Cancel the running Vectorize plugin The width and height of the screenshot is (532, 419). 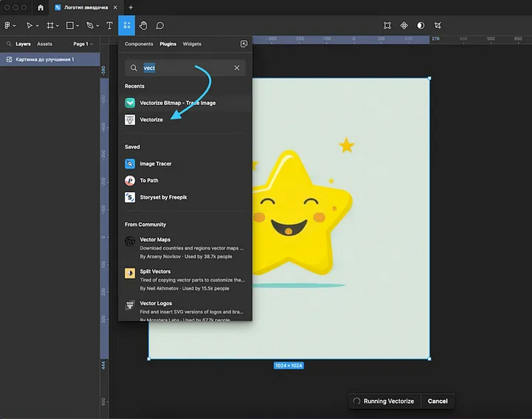(437, 401)
